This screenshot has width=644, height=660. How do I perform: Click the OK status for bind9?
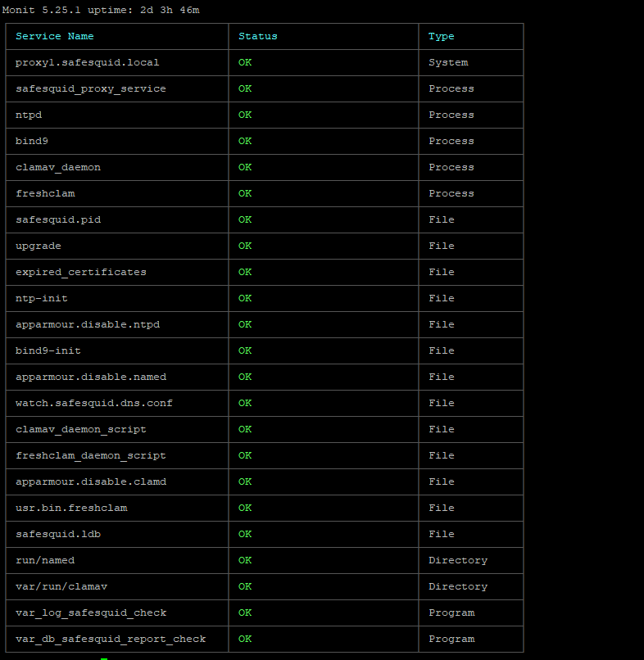[245, 141]
